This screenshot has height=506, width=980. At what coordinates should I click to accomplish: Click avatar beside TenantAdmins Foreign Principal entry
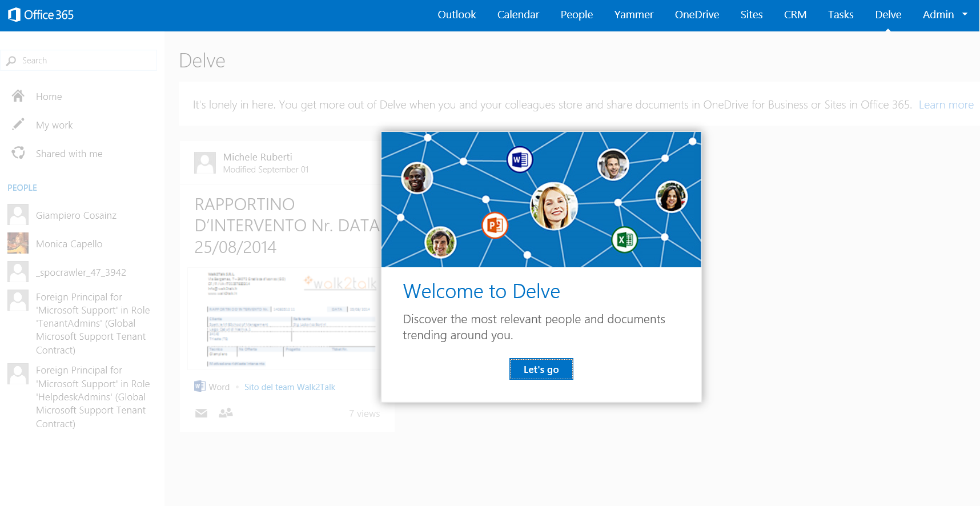click(18, 300)
